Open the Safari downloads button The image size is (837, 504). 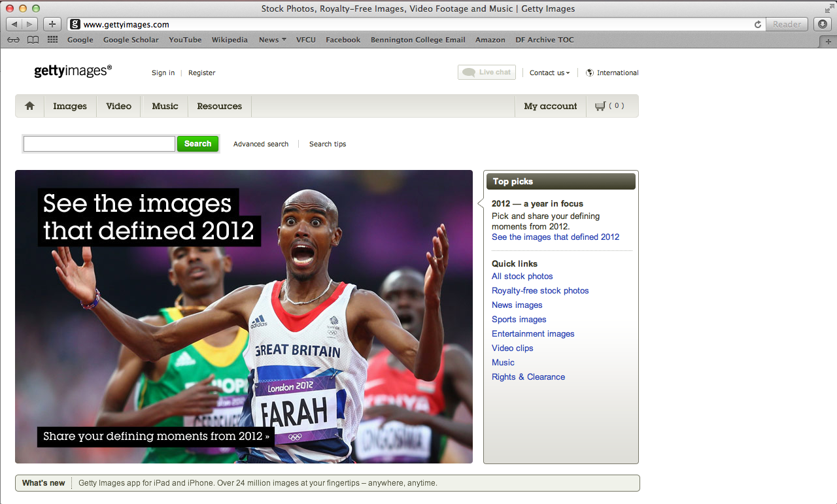(823, 24)
